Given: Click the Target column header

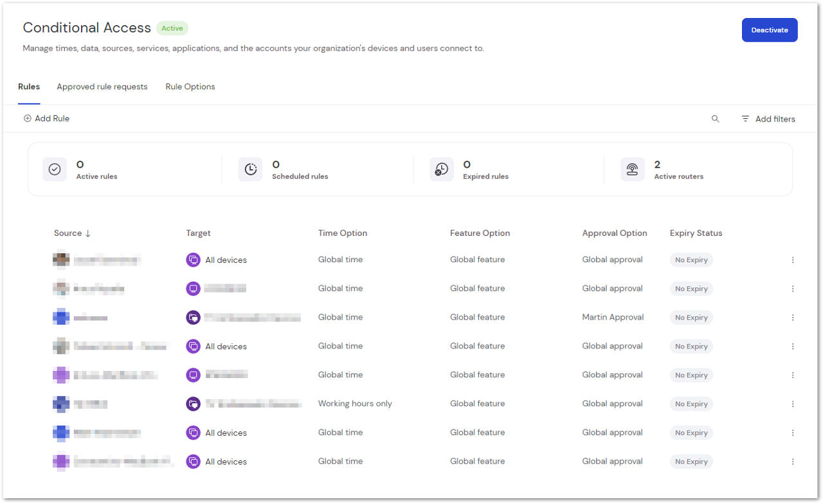Looking at the screenshot, I should [x=199, y=233].
